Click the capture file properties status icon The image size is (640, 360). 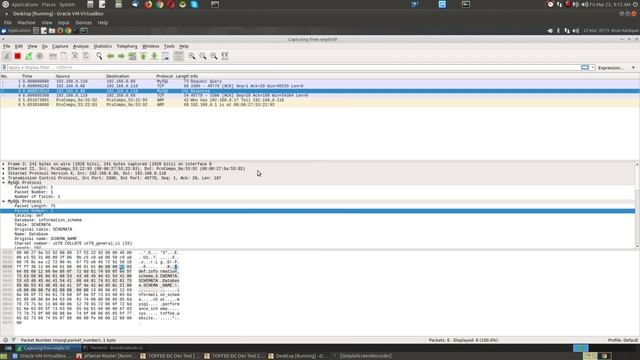13,340
